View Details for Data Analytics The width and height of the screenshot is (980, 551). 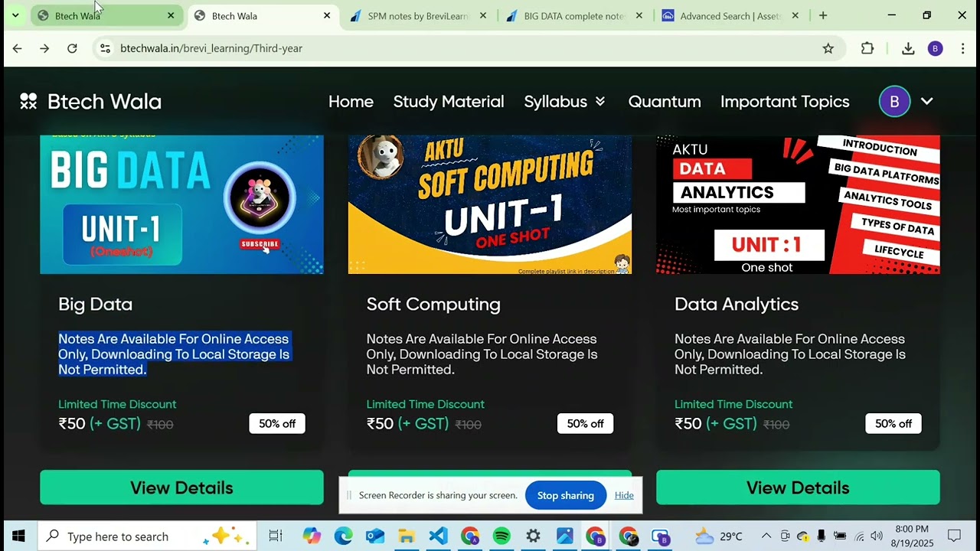(x=798, y=487)
